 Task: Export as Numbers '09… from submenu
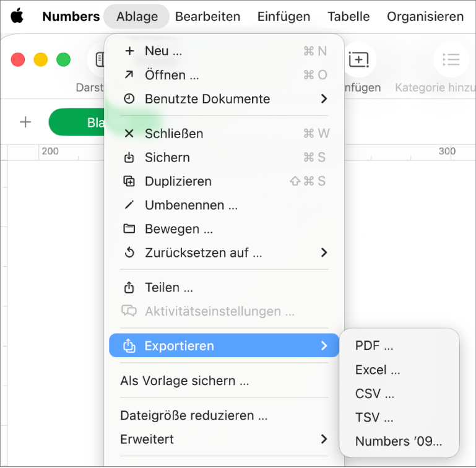click(x=399, y=441)
